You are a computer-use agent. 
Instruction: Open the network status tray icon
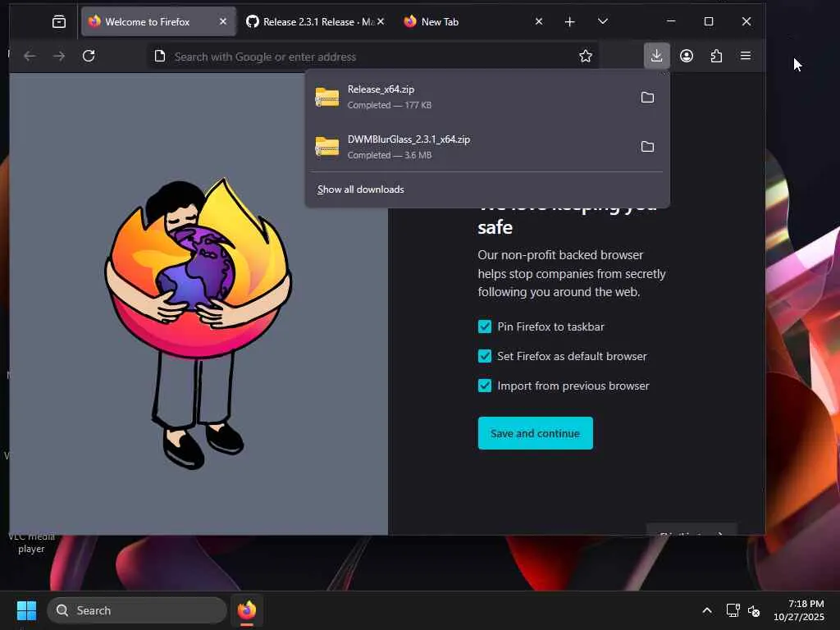click(x=733, y=610)
